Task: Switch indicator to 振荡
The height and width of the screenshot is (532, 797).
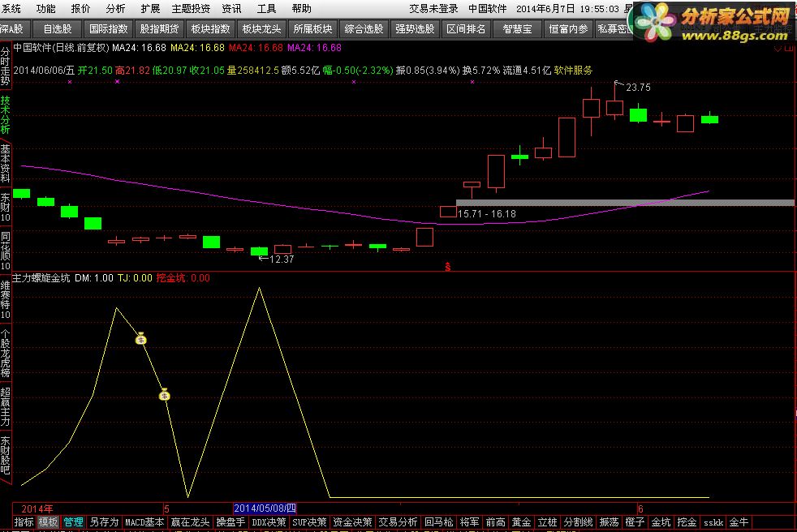Action: pos(609,521)
